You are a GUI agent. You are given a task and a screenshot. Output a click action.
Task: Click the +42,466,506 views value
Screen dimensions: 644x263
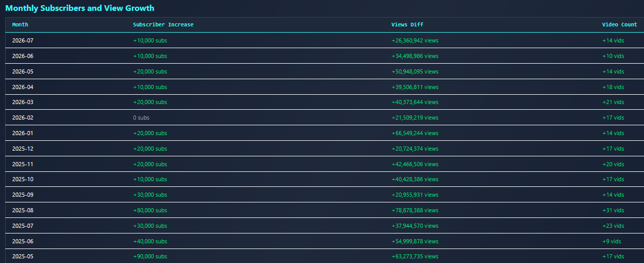(x=415, y=164)
